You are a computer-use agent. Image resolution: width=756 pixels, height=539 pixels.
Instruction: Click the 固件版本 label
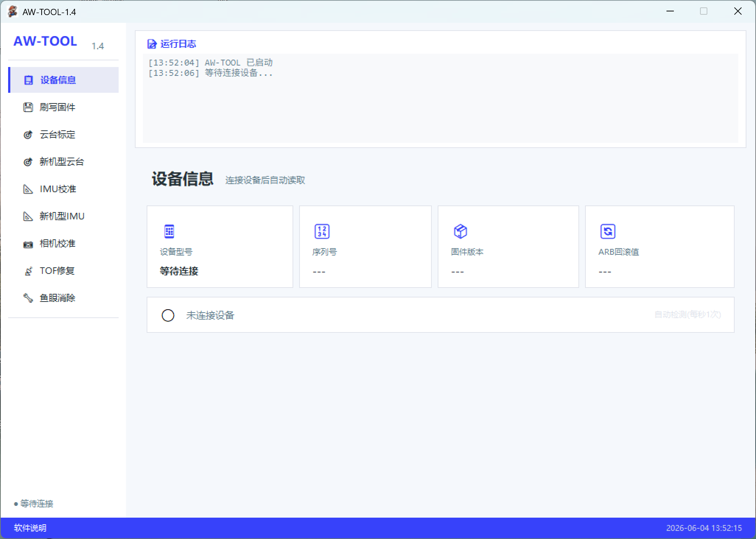(467, 252)
